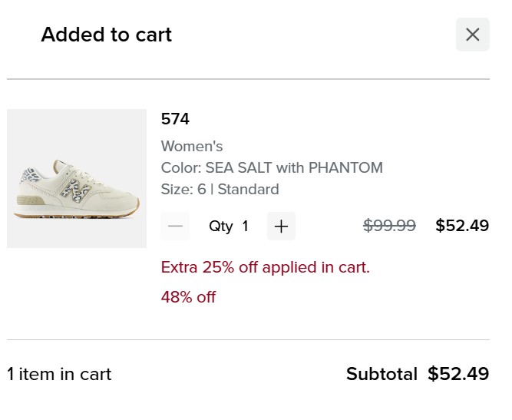This screenshot has width=512, height=420.
Task: Select the quantity value 1
Action: 246,226
